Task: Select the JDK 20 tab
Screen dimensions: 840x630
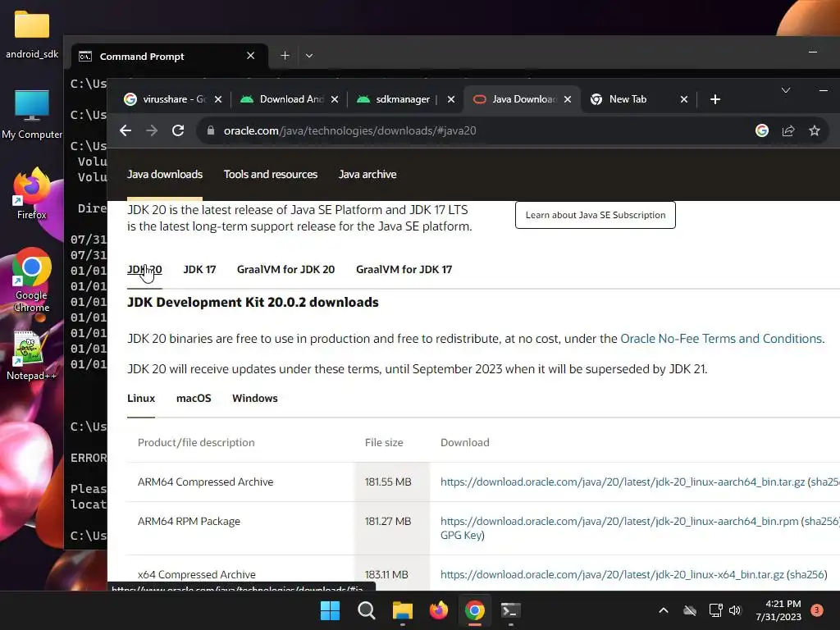Action: 144,269
